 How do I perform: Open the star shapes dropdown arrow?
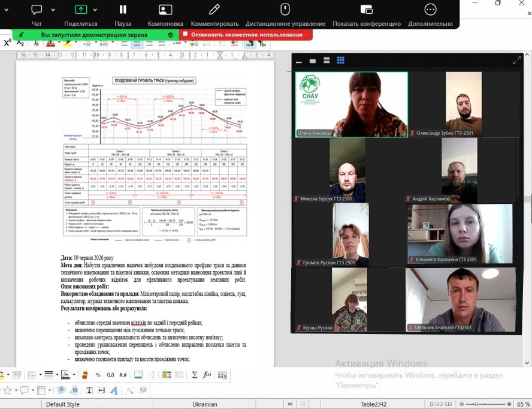click(16, 390)
